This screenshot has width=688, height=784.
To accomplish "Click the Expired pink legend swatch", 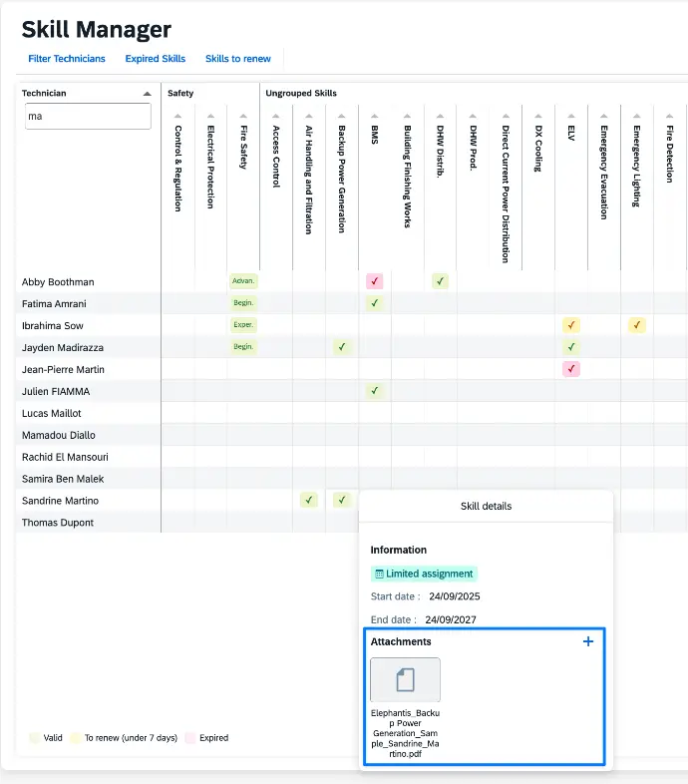I will pyautogui.click(x=190, y=738).
